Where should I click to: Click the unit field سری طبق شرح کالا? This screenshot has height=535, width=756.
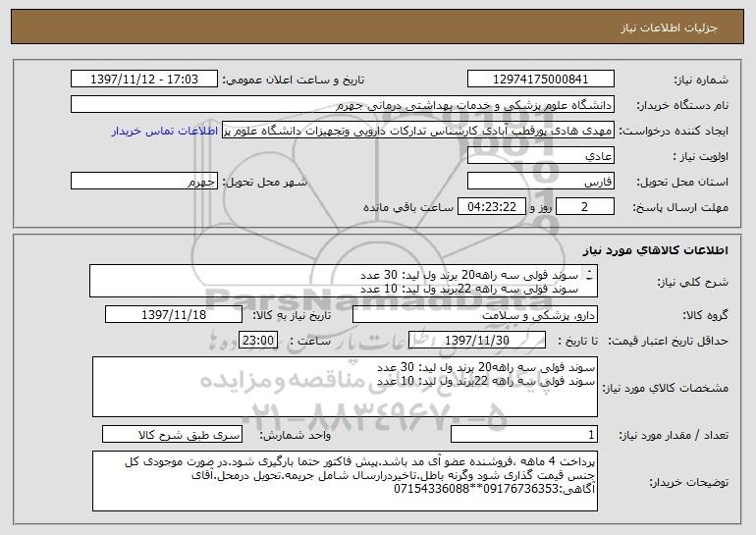172,434
